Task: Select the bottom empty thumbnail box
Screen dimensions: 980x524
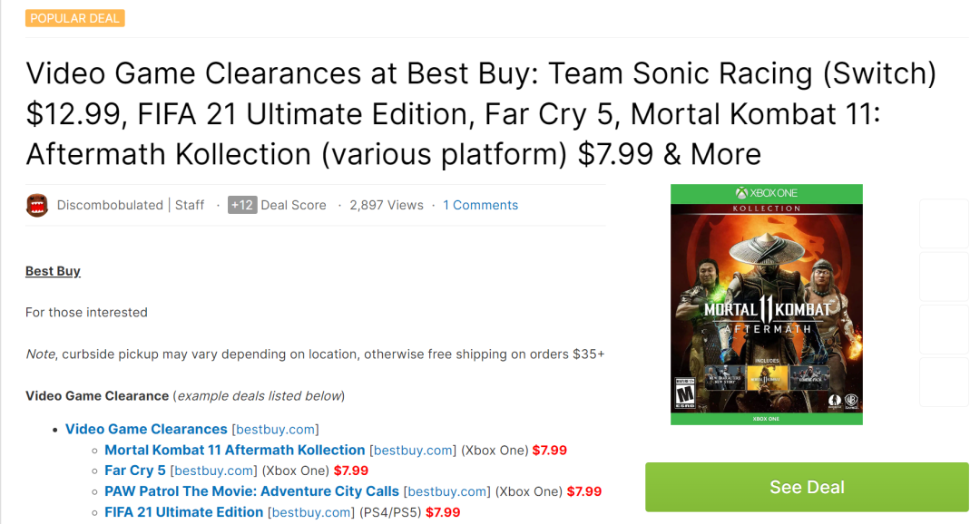Action: 944,382
